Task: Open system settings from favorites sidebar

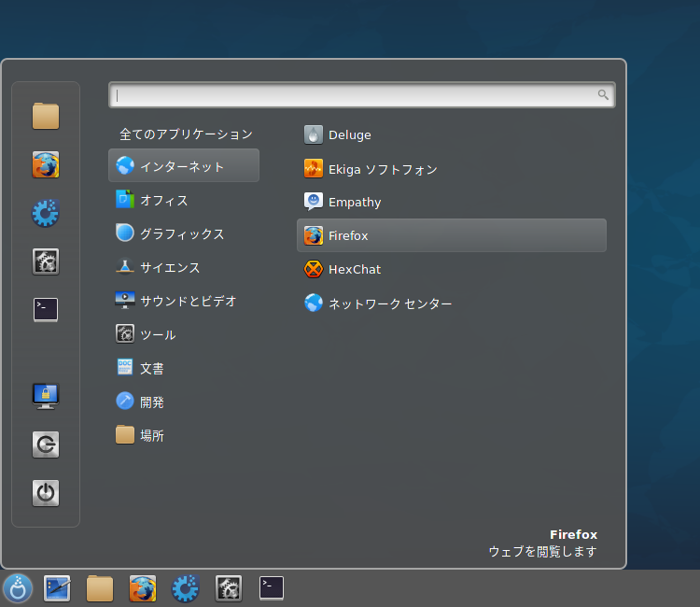Action: tap(46, 261)
